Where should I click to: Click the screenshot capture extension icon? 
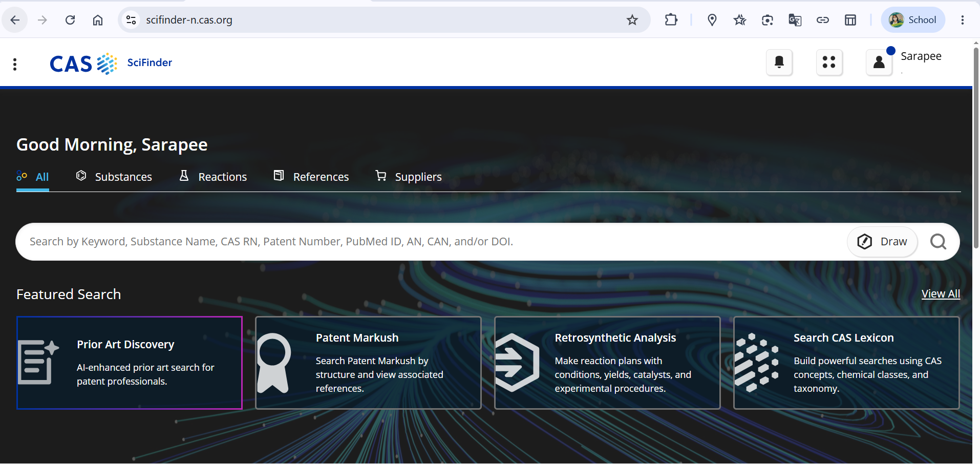point(767,20)
